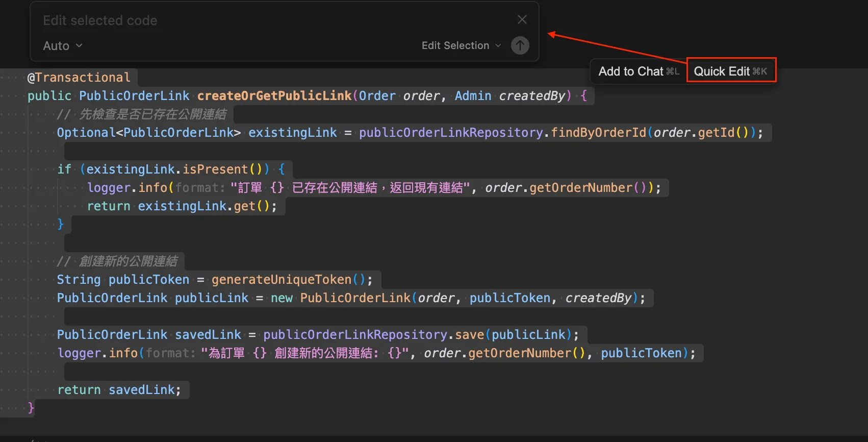868x442 pixels.
Task: Select the isPresent call in the if condition
Action: click(x=215, y=169)
